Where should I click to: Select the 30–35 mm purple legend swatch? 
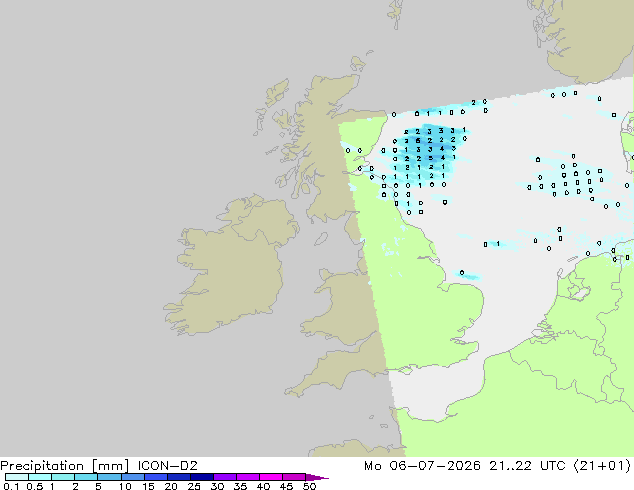[224, 477]
